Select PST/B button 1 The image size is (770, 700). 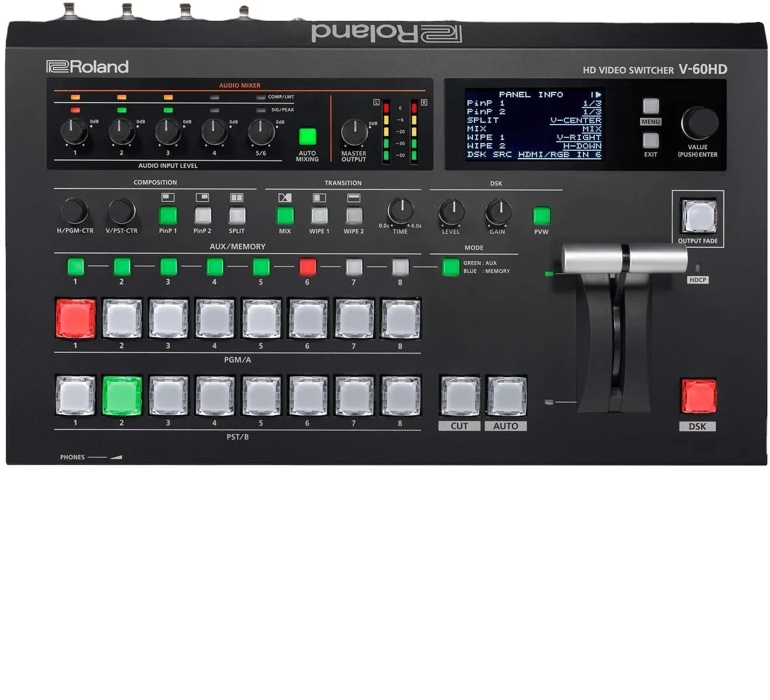76,395
